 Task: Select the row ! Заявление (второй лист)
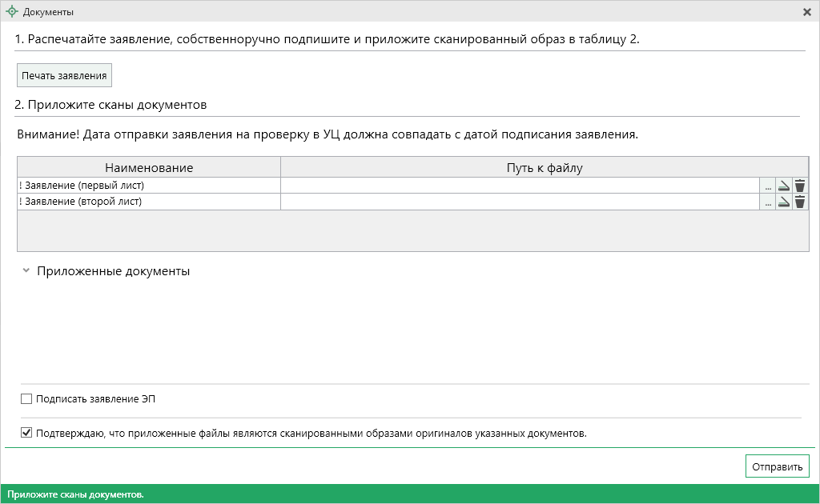[149, 202]
